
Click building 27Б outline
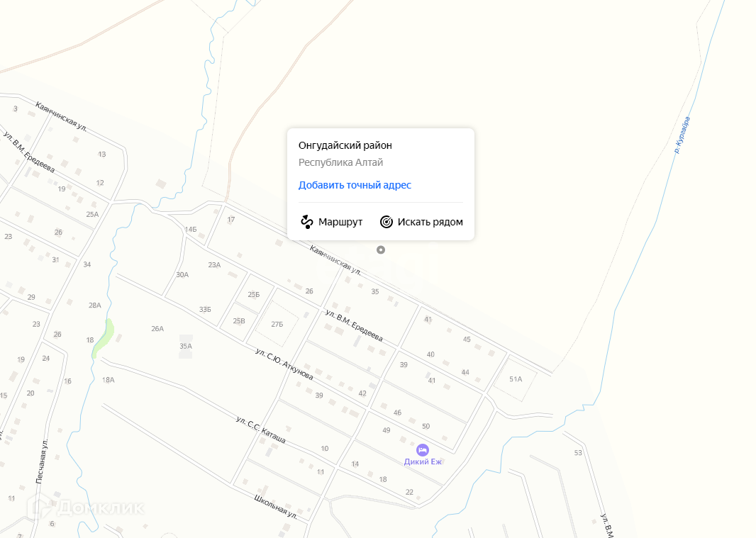[277, 324]
